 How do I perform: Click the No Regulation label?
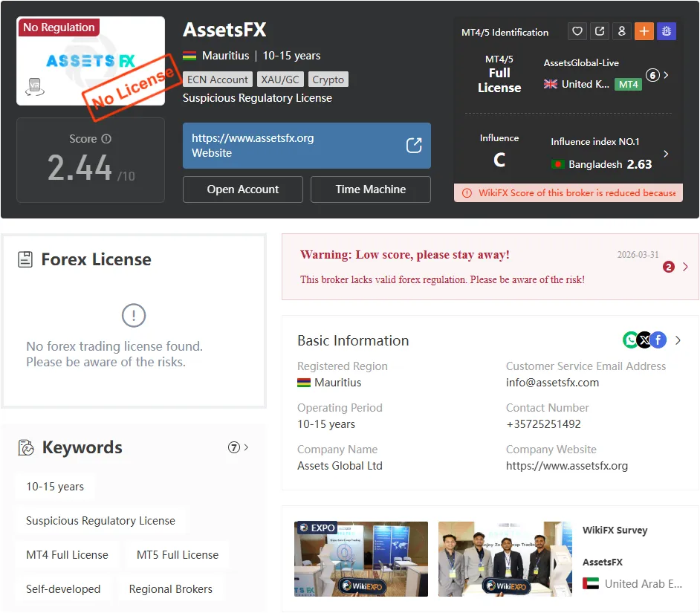coord(59,27)
